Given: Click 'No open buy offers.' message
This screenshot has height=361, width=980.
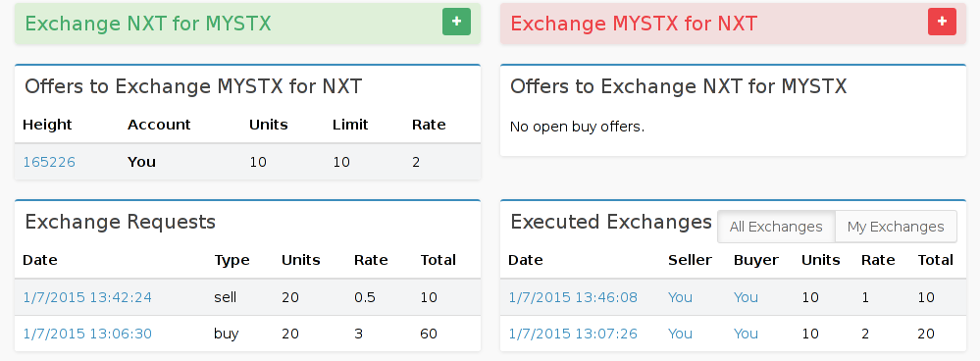Looking at the screenshot, I should pyautogui.click(x=577, y=127).
